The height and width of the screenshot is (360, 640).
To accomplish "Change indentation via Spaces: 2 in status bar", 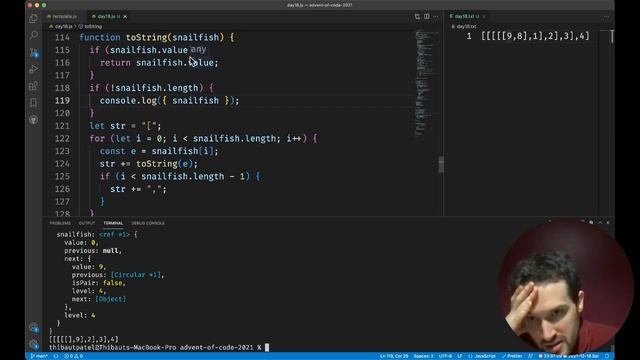I will (423, 356).
